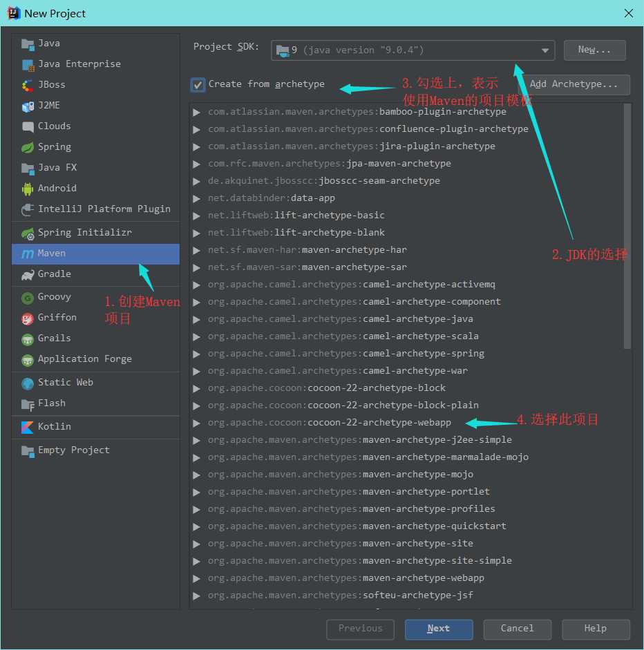Click the Cancel button

click(517, 629)
